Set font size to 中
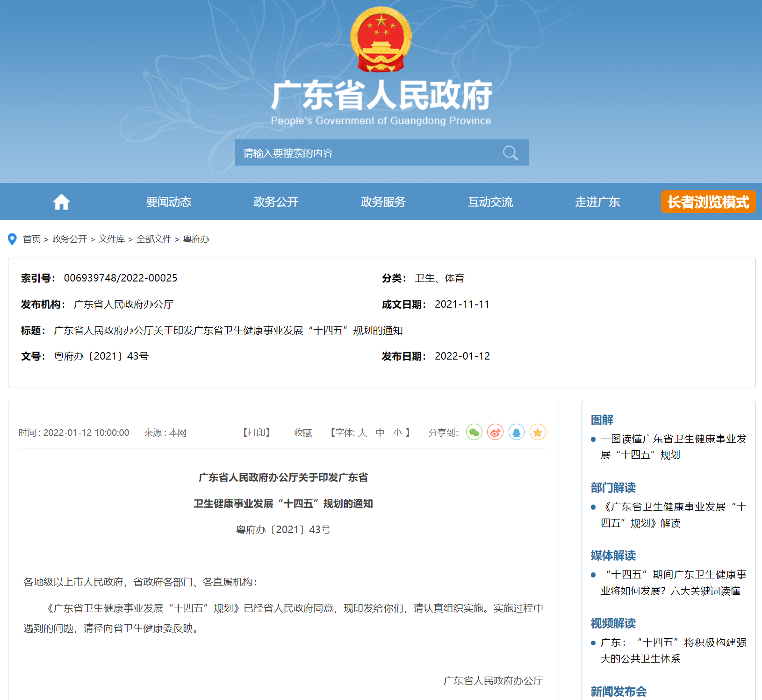 coord(380,433)
